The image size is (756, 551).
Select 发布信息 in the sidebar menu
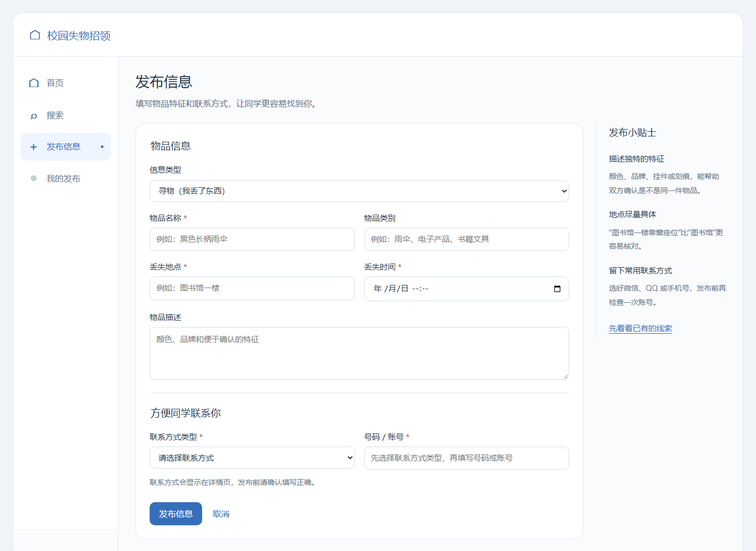pyautogui.click(x=66, y=147)
